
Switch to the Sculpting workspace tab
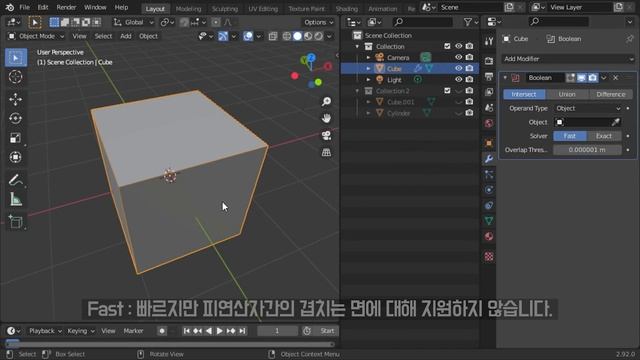[x=224, y=9]
